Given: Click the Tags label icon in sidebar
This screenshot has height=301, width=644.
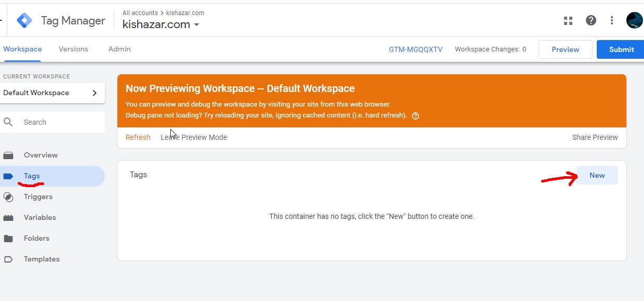Looking at the screenshot, I should click(8, 176).
